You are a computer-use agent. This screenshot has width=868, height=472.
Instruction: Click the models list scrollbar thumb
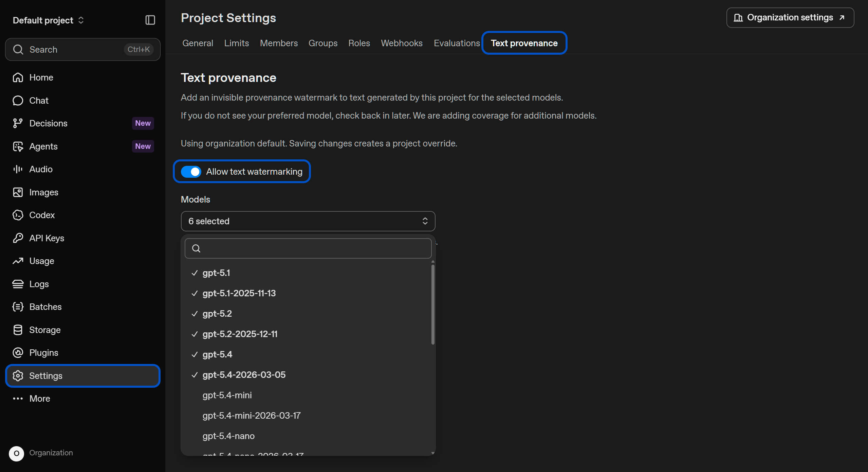(x=433, y=305)
